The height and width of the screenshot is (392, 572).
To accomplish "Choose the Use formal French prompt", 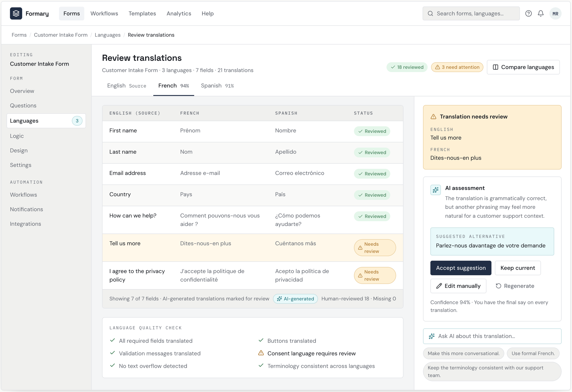I will click(533, 353).
